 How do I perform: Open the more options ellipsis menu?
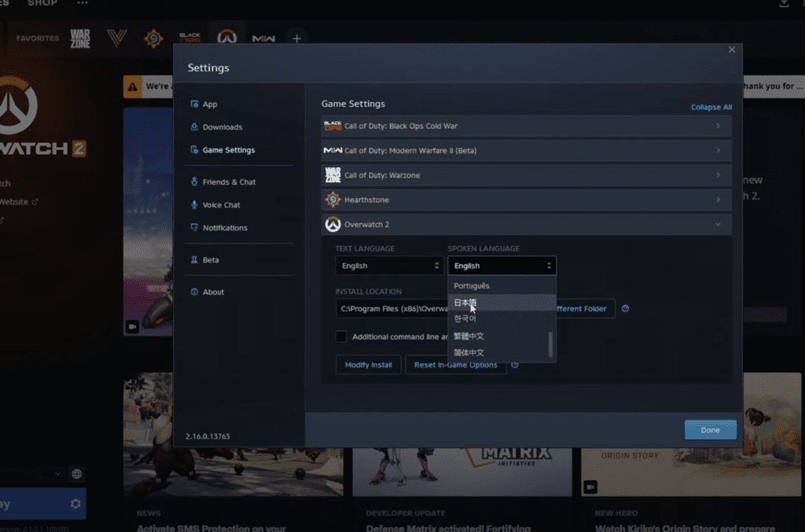[82, 3]
